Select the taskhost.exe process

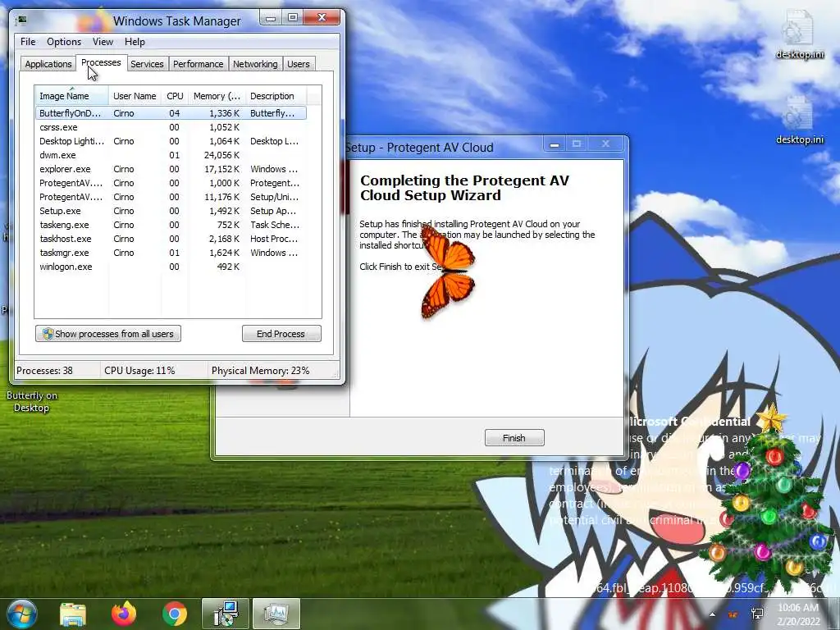[171, 239]
